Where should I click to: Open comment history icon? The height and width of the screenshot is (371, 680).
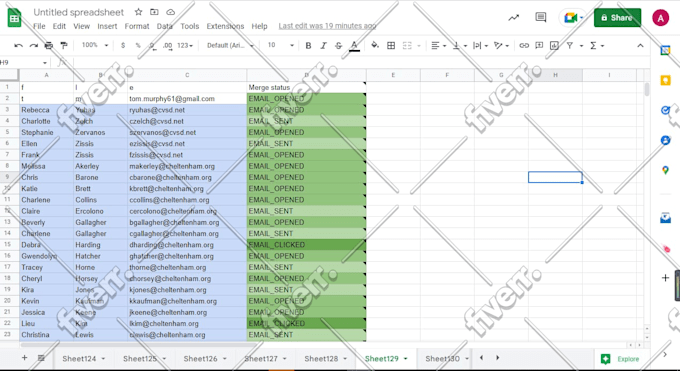coord(541,18)
